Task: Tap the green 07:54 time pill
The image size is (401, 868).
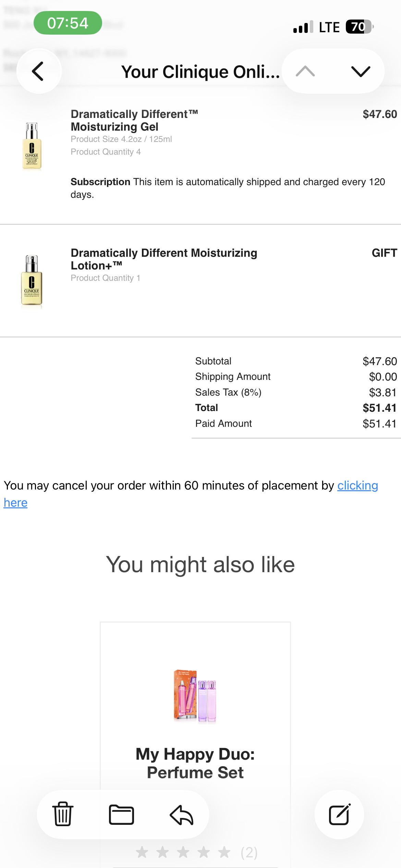Action: coord(68,23)
